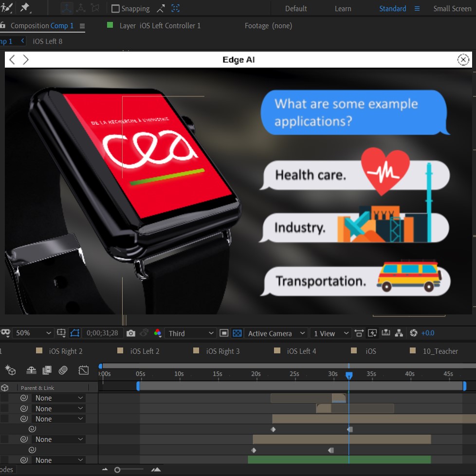Switch to the iOS Right 2 timeline tab
476x476 pixels.
[66, 351]
